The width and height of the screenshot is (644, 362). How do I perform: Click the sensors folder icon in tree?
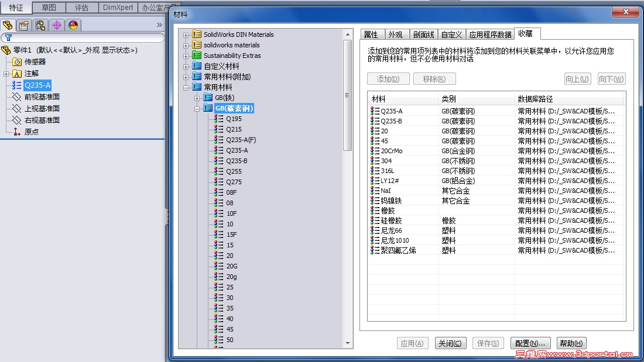click(x=17, y=61)
